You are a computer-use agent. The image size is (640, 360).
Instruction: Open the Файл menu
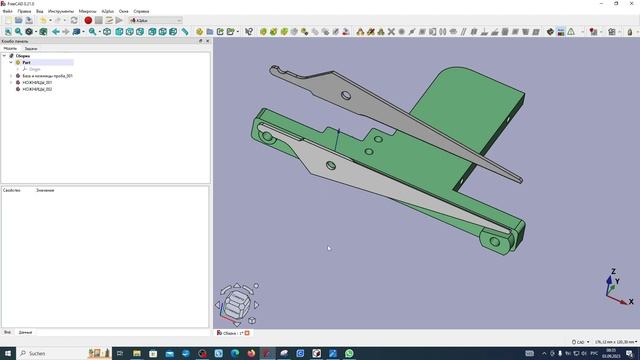coord(7,11)
